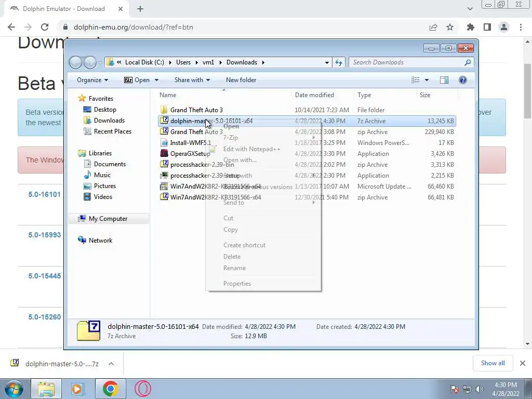Click the network tray icon
This screenshot has height=399, width=532.
point(467,389)
